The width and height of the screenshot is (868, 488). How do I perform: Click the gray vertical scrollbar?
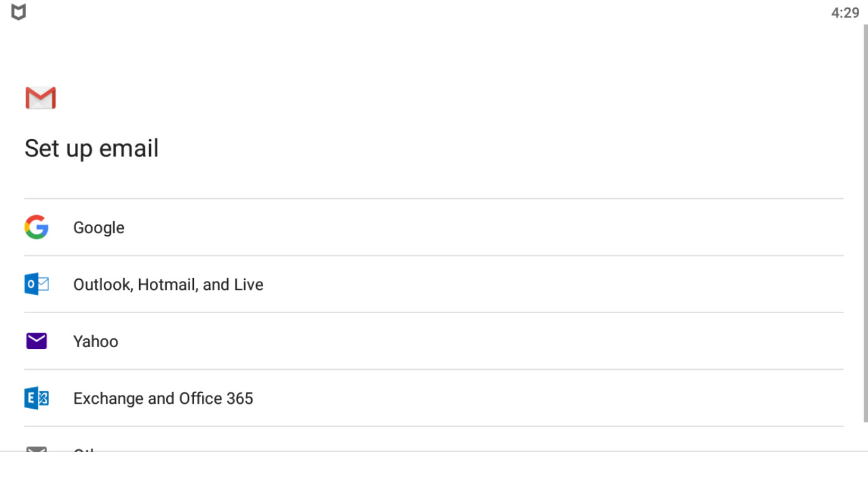865,223
